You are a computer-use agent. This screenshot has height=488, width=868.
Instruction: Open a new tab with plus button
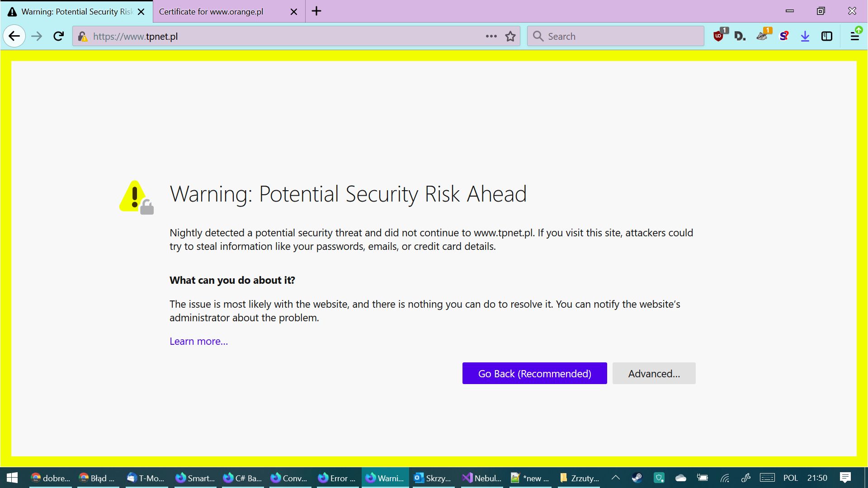tap(316, 11)
